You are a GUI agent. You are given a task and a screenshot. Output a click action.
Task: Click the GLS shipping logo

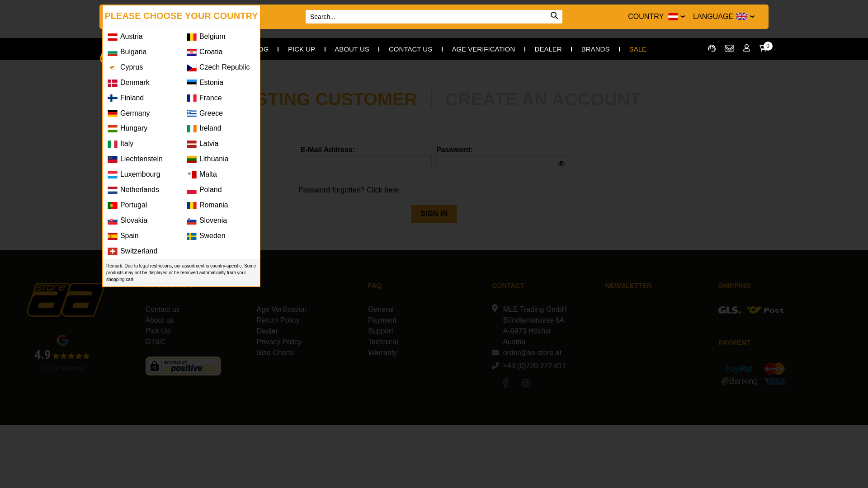pos(729,310)
